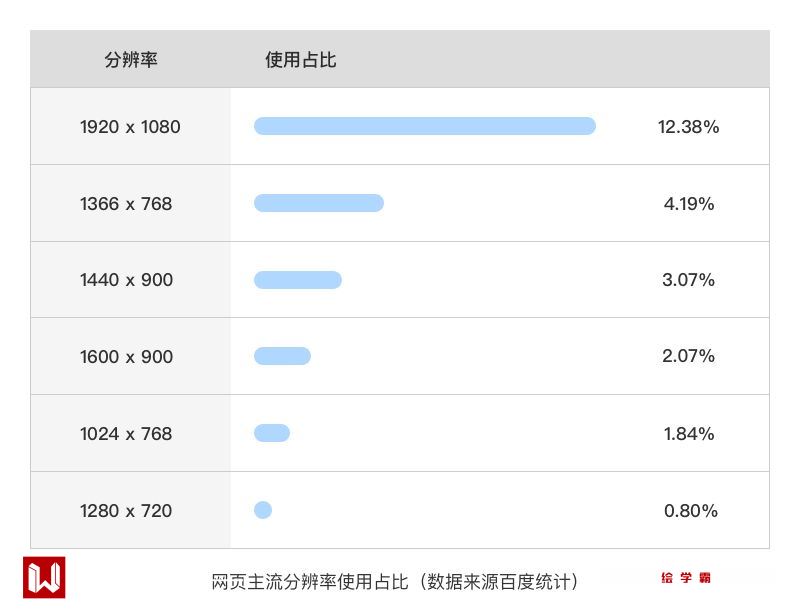The image size is (800, 615).
Task: Click the 0.80% percentage value
Action: coord(690,511)
